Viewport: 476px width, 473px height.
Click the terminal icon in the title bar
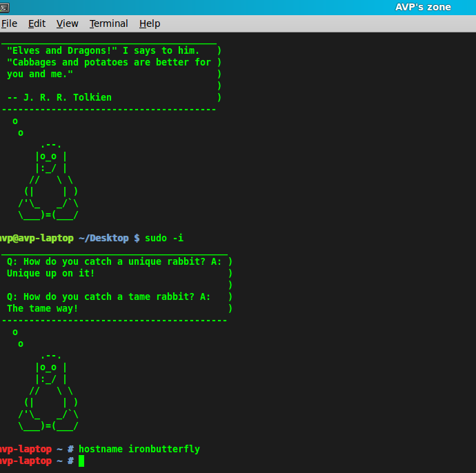click(4, 8)
